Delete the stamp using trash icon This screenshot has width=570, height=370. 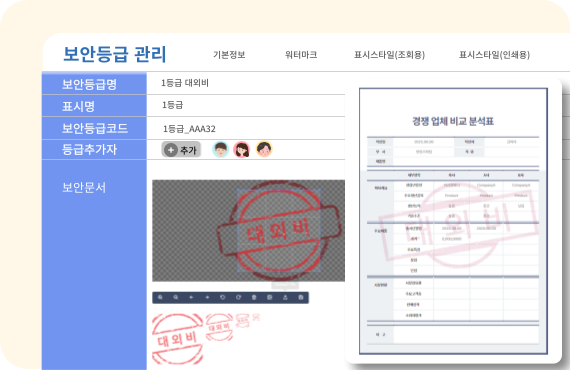pos(254,297)
